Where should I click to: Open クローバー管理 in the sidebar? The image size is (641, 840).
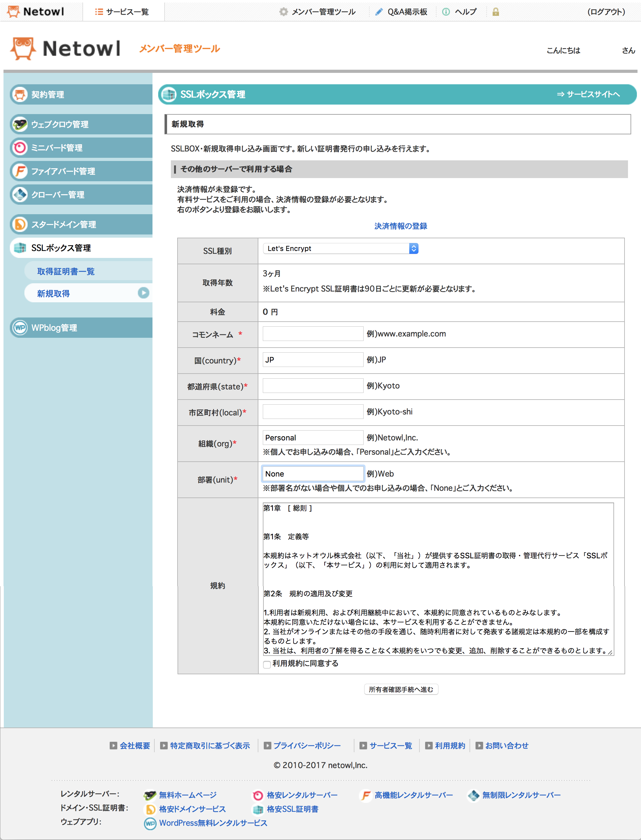[81, 195]
